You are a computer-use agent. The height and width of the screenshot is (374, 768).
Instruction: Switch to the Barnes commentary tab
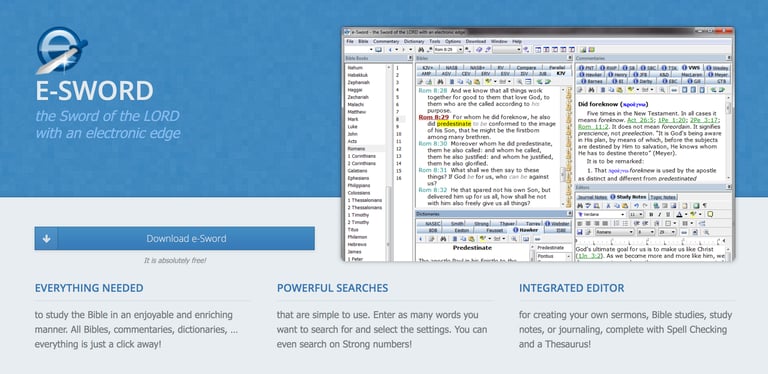click(x=592, y=81)
